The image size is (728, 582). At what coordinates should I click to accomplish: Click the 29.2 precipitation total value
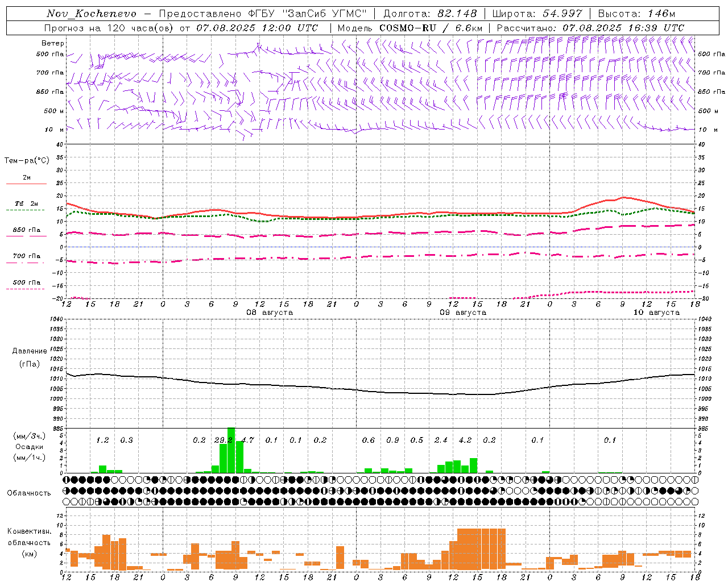pos(224,440)
